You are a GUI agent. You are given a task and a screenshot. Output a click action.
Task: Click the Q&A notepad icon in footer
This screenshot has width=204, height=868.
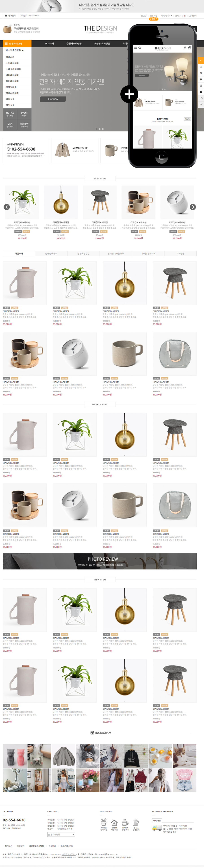[x=136, y=823]
